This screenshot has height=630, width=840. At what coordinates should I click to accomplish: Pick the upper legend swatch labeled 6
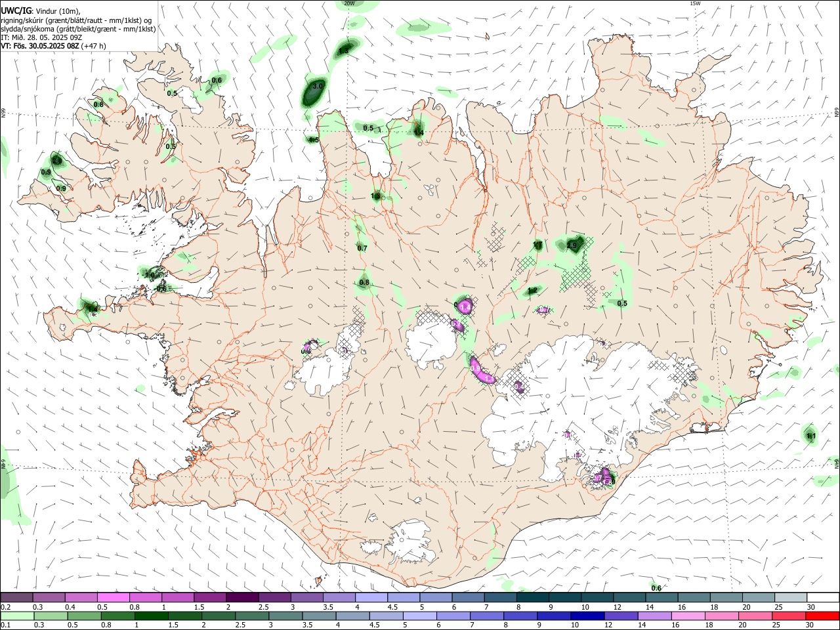tap(467, 597)
